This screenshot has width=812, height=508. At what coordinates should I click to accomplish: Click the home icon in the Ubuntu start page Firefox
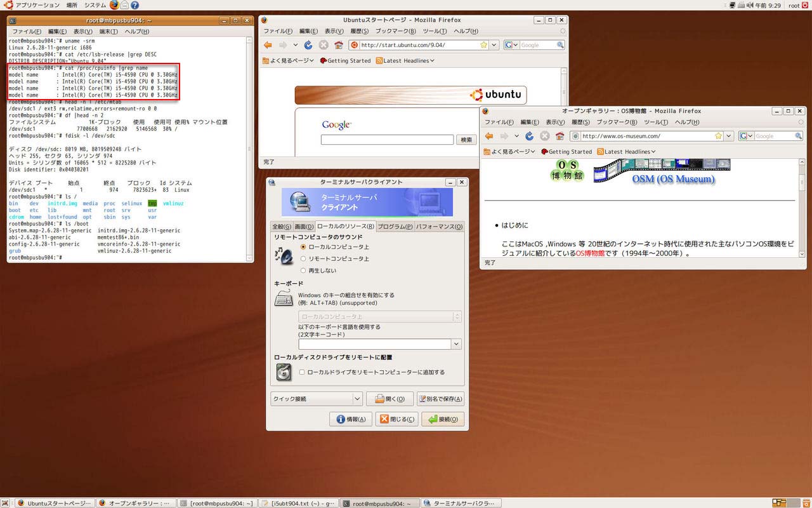coord(339,45)
